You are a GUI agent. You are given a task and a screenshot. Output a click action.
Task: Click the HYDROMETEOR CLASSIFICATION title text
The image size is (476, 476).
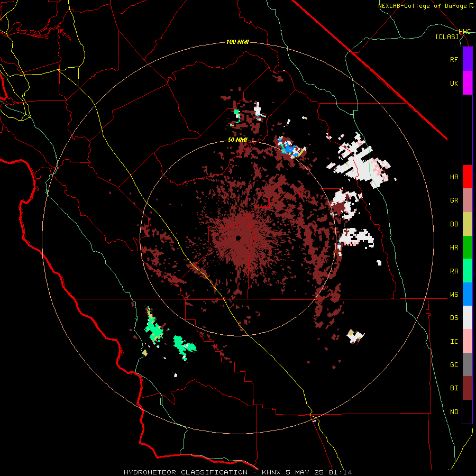coord(186,472)
